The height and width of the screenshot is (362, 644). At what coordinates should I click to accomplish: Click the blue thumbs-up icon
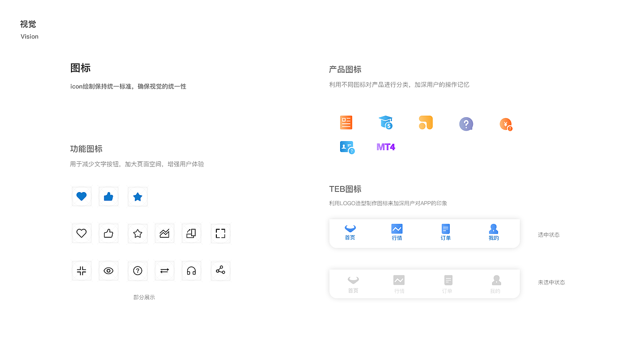coord(109,196)
